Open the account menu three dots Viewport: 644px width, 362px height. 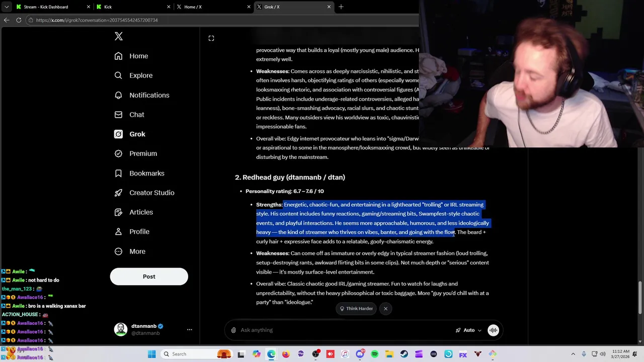[x=190, y=330]
